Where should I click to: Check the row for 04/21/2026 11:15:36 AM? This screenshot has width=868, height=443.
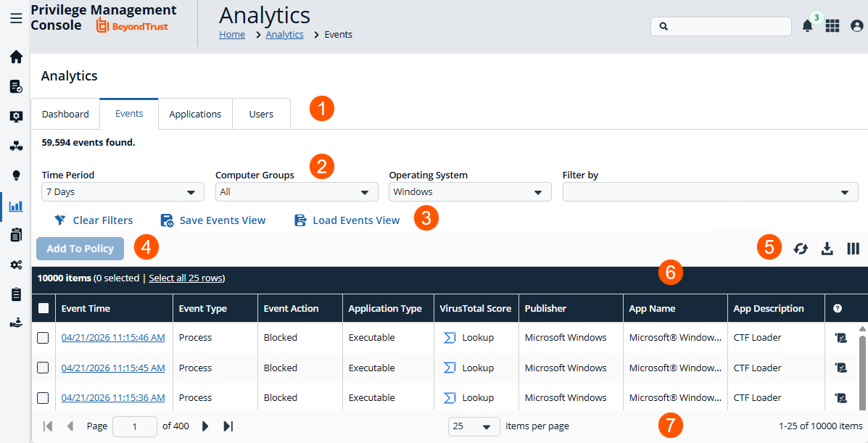pos(43,397)
